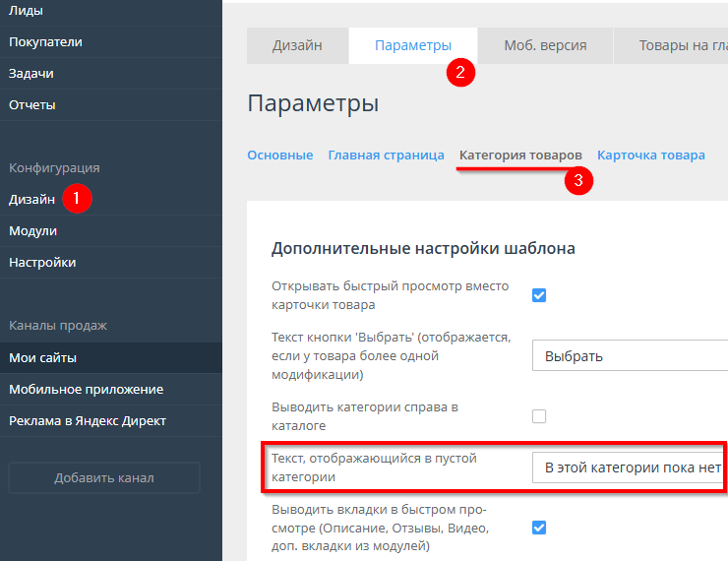Open Модули in the sidebar
The image size is (728, 561).
(33, 231)
